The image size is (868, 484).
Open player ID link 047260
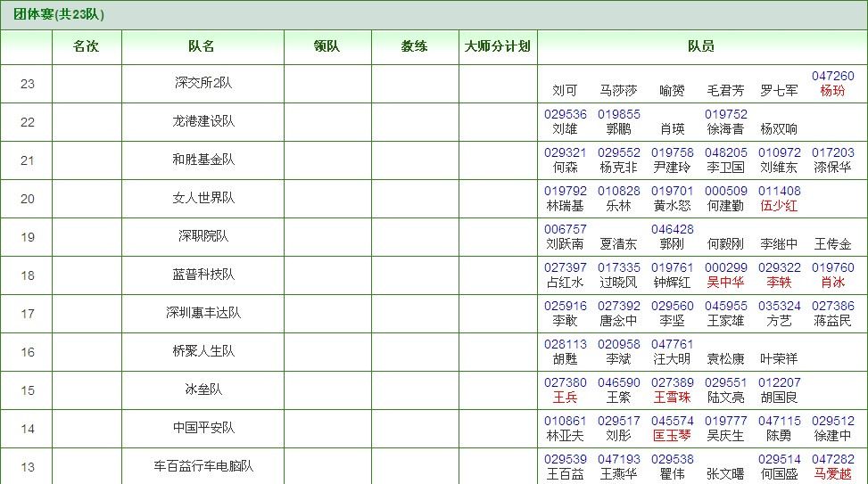click(x=832, y=77)
